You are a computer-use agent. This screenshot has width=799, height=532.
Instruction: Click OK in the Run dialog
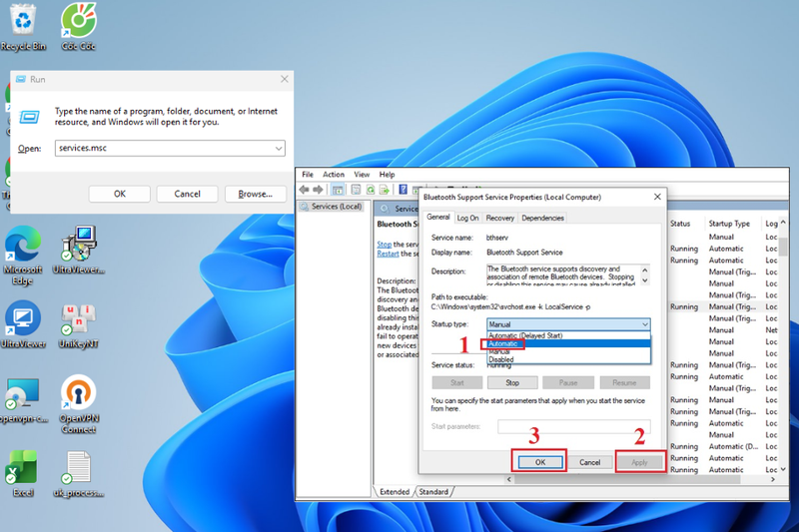[x=119, y=194]
